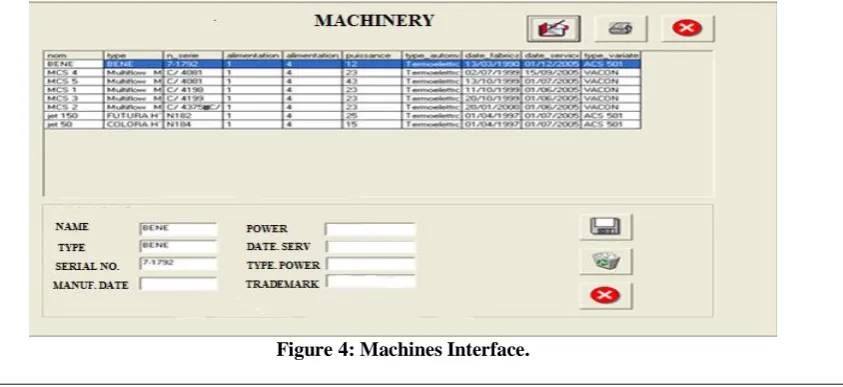Screen dimensions: 843x387
Task: Click date cell '02/07/1999'
Action: tap(491, 73)
